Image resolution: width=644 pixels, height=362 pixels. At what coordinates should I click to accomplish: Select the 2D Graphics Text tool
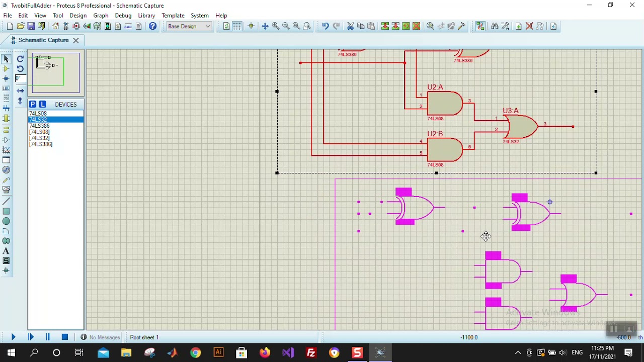coord(6,251)
